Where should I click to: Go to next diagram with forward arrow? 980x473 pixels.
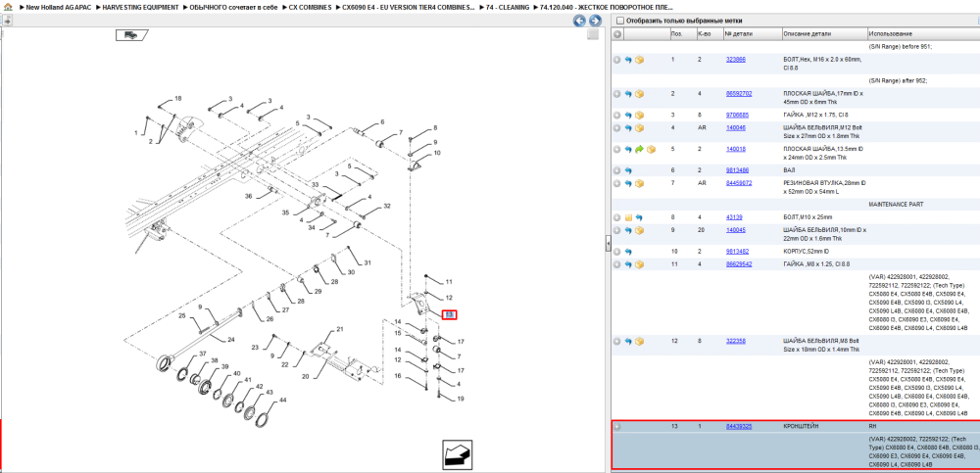(595, 21)
